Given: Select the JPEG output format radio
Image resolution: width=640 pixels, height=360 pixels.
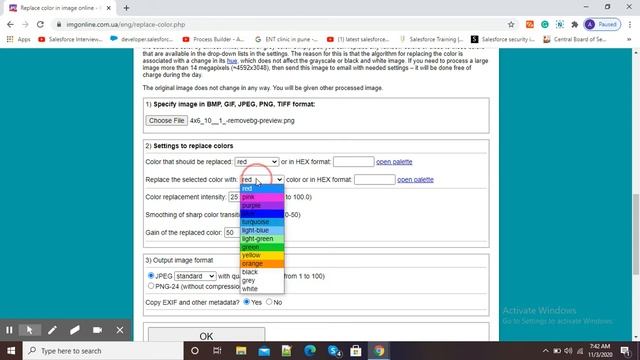Looking at the screenshot, I should point(151,276).
